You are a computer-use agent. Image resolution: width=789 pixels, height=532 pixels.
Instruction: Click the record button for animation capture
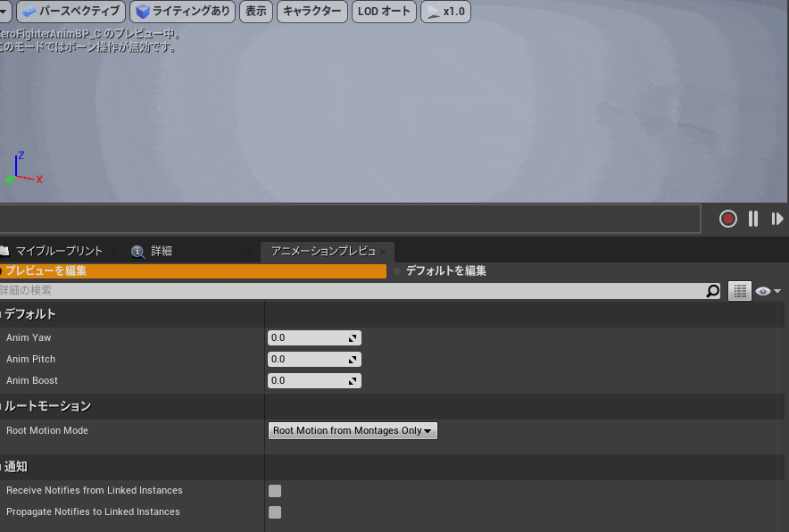tap(727, 219)
